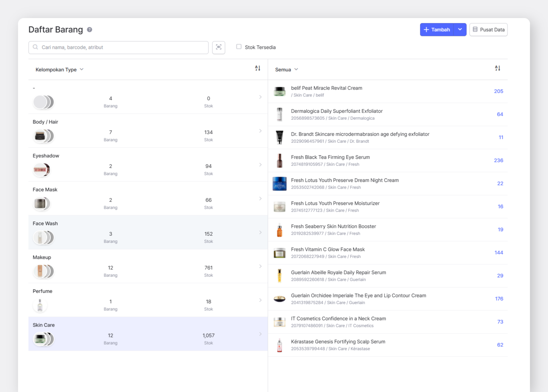Open the Kelompokan Type dropdown
The height and width of the screenshot is (392, 548).
59,70
